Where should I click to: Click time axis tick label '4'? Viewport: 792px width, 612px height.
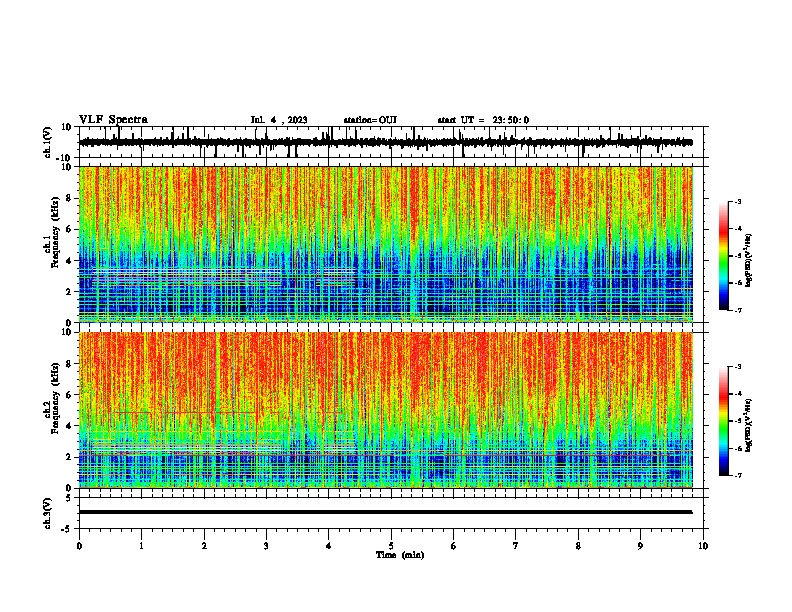click(329, 546)
